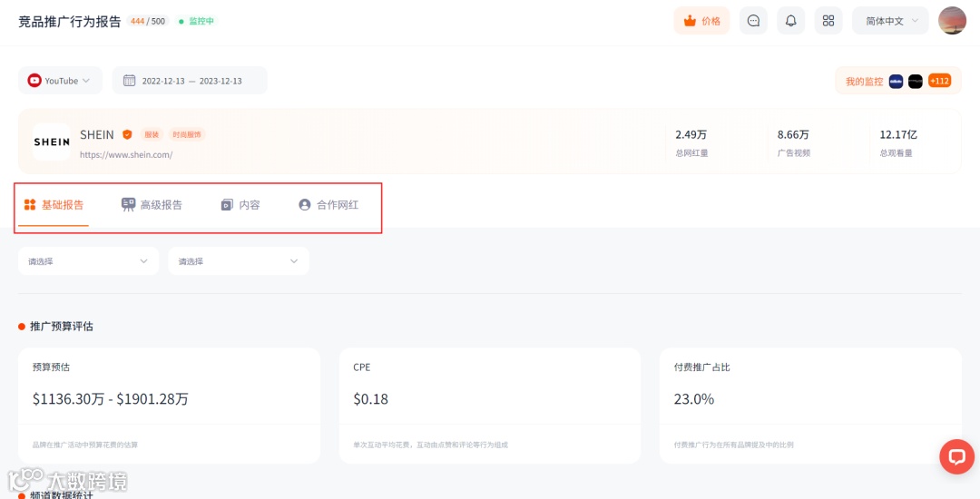Image resolution: width=980 pixels, height=499 pixels.
Task: Click the 监控中 status indicator
Action: pyautogui.click(x=197, y=21)
